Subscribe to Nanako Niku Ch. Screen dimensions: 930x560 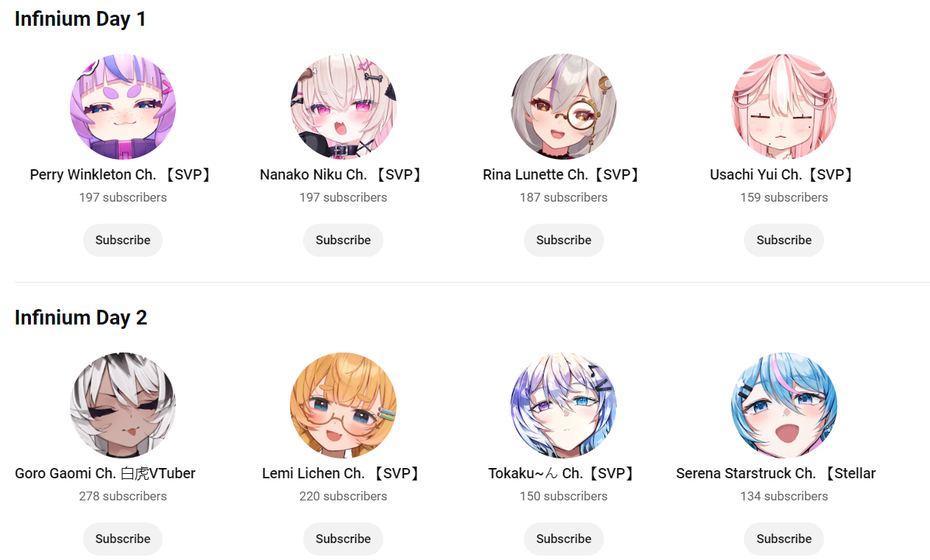click(x=344, y=240)
